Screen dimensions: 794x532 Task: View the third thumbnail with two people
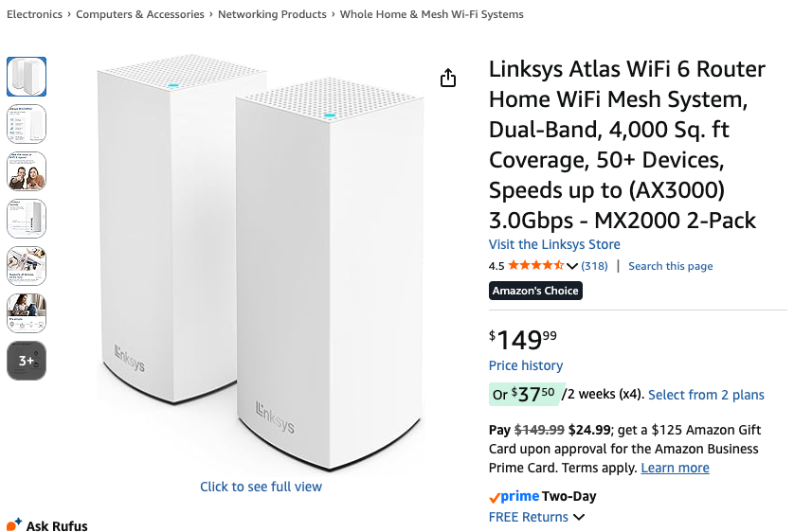[x=27, y=171]
